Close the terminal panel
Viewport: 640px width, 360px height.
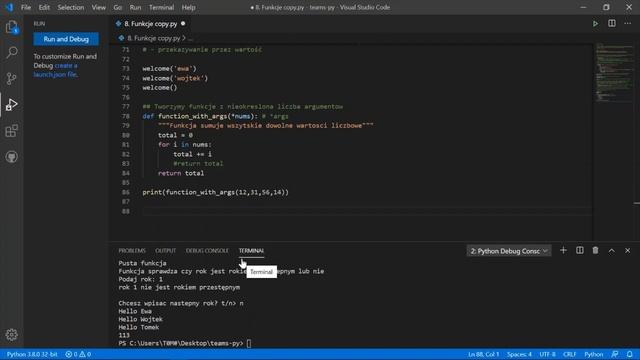click(x=628, y=251)
